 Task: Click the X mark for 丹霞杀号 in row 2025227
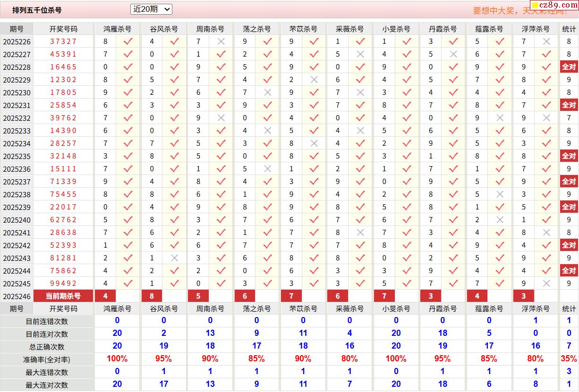(454, 54)
